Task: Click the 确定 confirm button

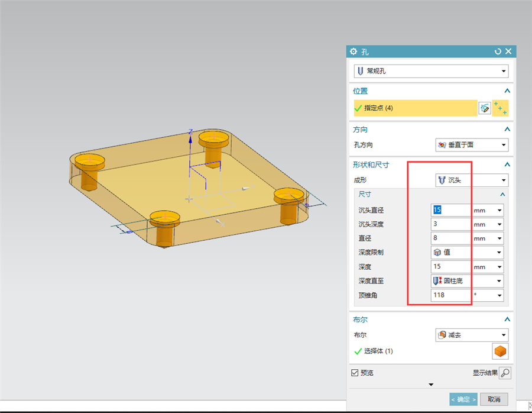Action: coord(463,399)
